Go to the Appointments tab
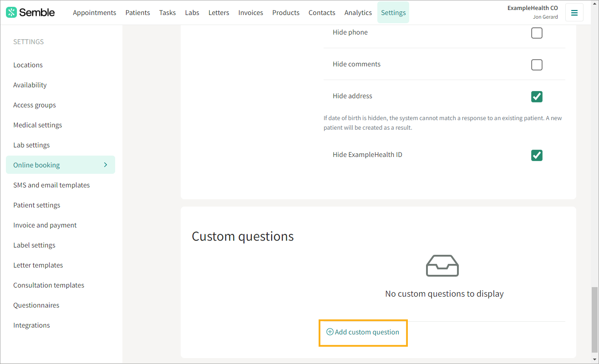The image size is (599, 364). click(94, 13)
